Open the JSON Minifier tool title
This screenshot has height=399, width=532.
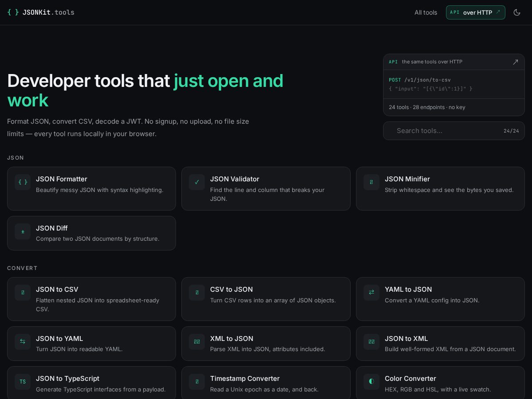407,179
